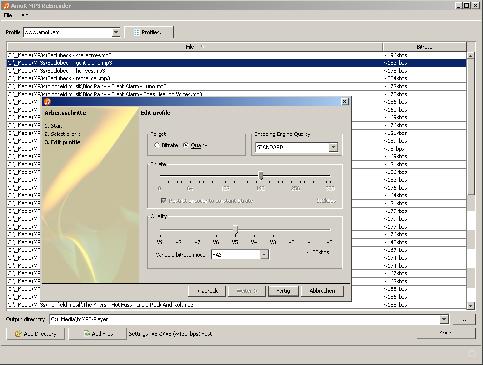Click wizard step 2. Select profile

click(x=62, y=134)
